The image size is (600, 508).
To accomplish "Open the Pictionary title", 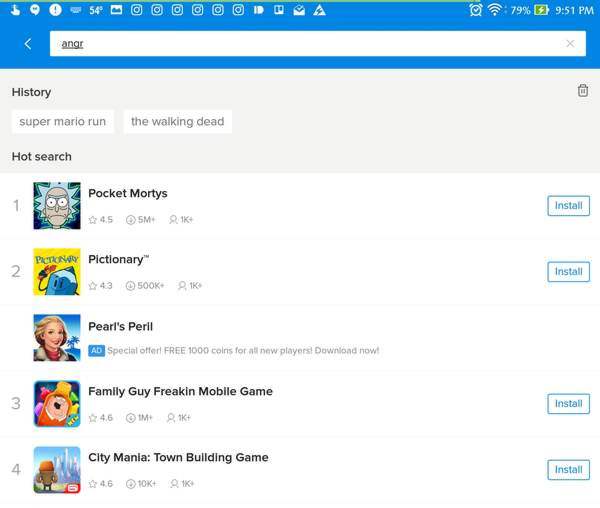I will point(119,260).
